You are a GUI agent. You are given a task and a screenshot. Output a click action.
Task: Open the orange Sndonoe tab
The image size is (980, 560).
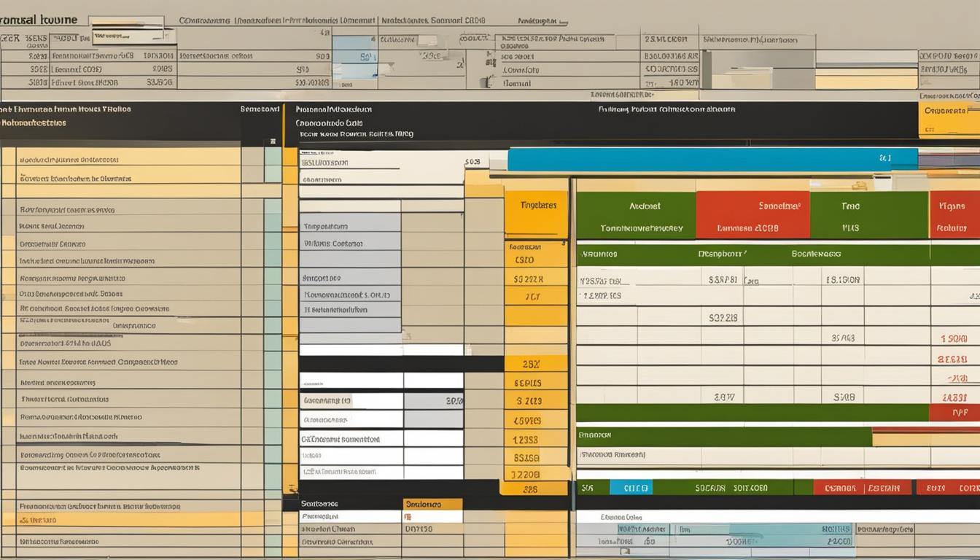(432, 504)
